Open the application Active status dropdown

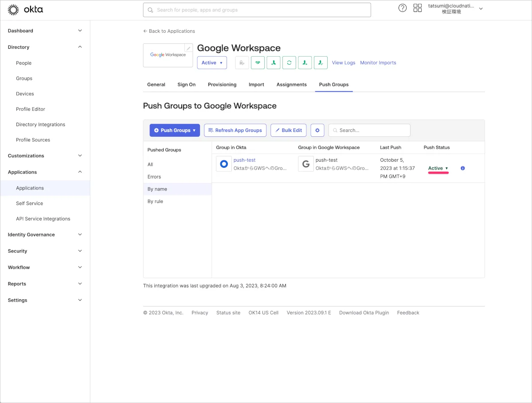tap(212, 63)
